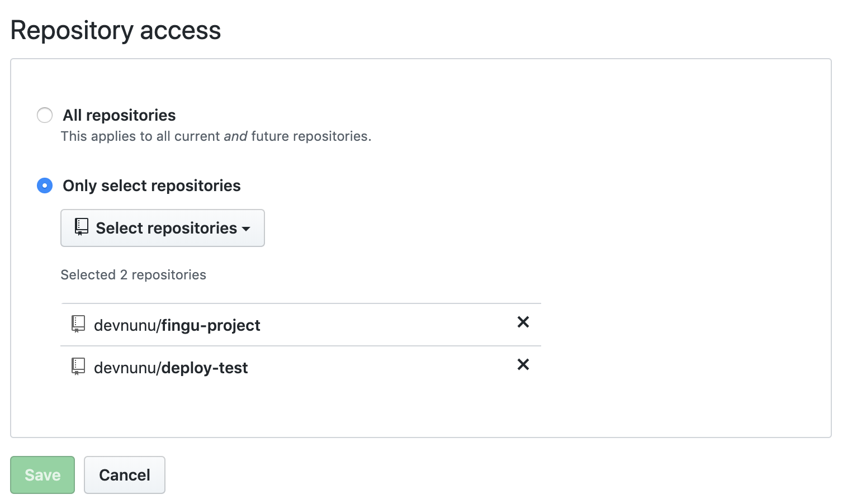Click the devnunu/fingu-project repository name
852x504 pixels.
177,325
